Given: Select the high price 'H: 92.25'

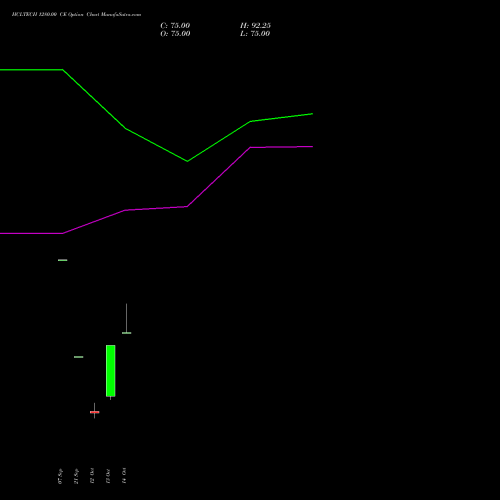Looking at the screenshot, I should coord(255,26).
